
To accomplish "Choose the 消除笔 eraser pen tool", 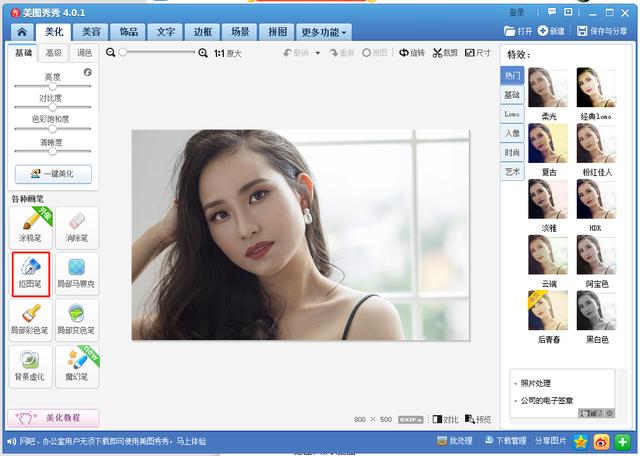I will (x=76, y=225).
